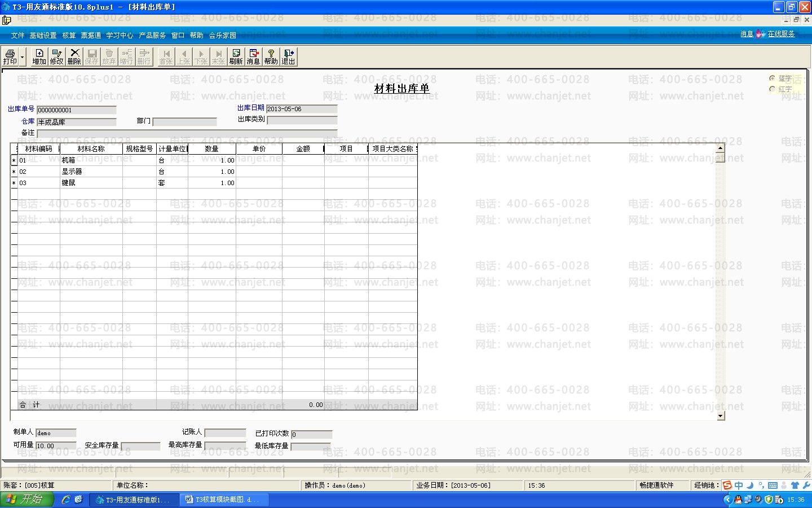Click the 帮助 (Help) toolbar icon
This screenshot has width=812, height=508.
pyautogui.click(x=271, y=57)
